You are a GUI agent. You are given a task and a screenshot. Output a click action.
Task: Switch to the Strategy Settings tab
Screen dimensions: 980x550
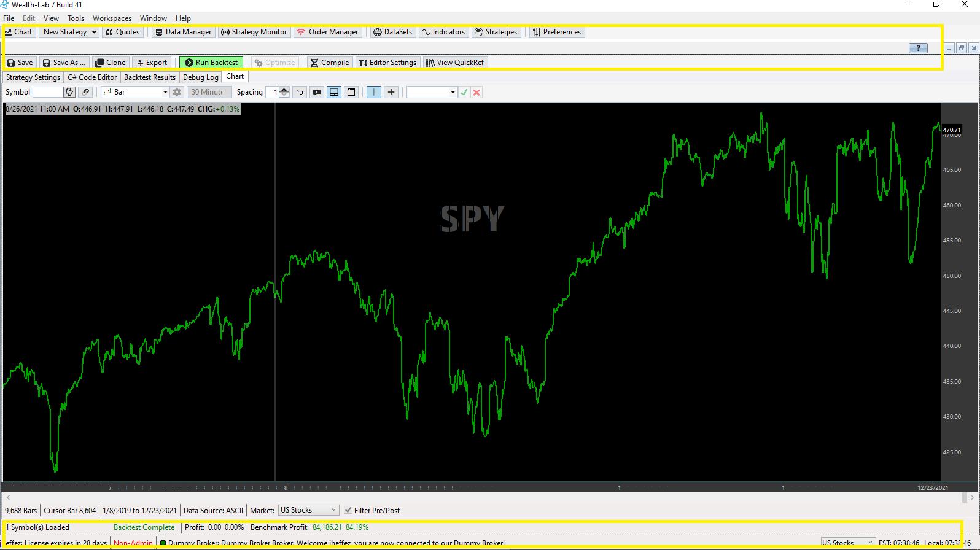pos(33,77)
